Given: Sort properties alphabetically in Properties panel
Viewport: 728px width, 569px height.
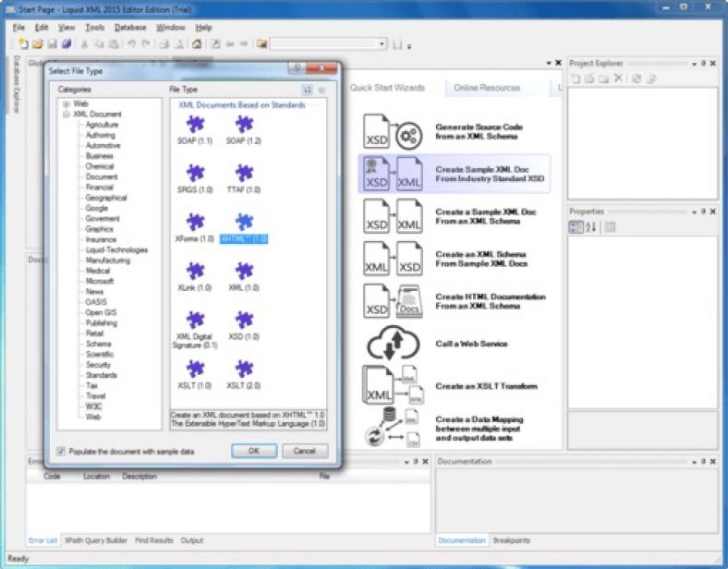Looking at the screenshot, I should (591, 227).
